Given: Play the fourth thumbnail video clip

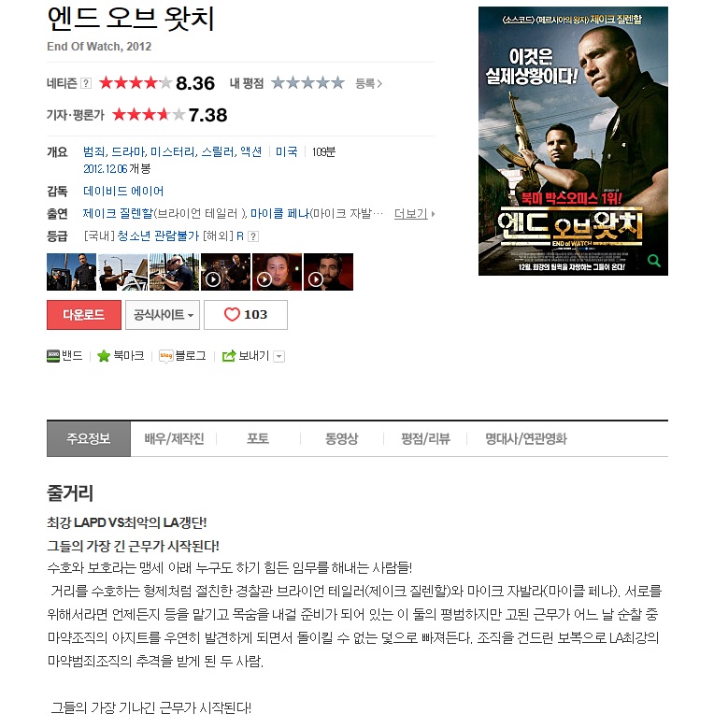Looking at the screenshot, I should coord(225,272).
